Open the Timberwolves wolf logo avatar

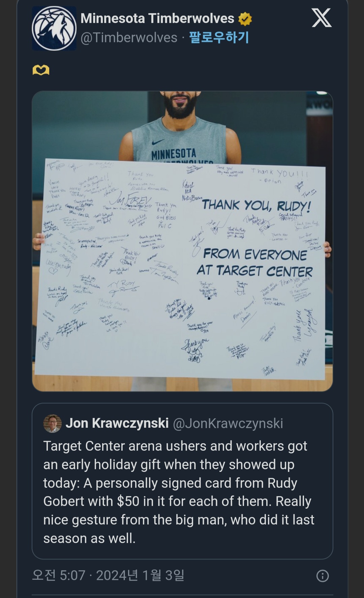pyautogui.click(x=54, y=28)
